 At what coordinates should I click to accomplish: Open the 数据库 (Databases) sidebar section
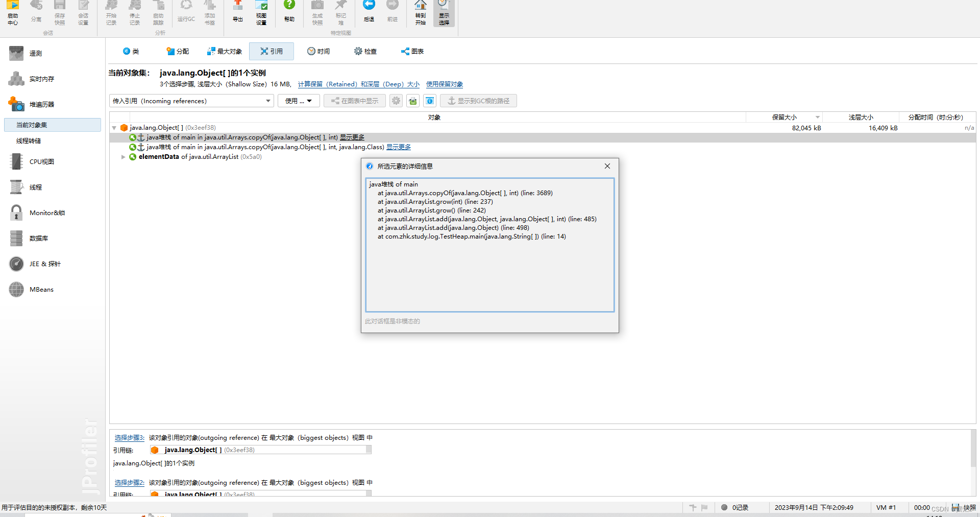coord(39,238)
